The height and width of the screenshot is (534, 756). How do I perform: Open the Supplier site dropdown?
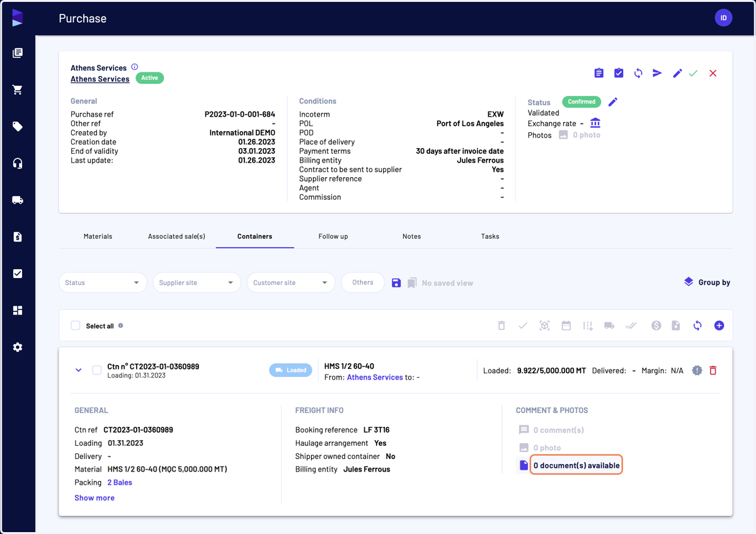click(x=197, y=282)
